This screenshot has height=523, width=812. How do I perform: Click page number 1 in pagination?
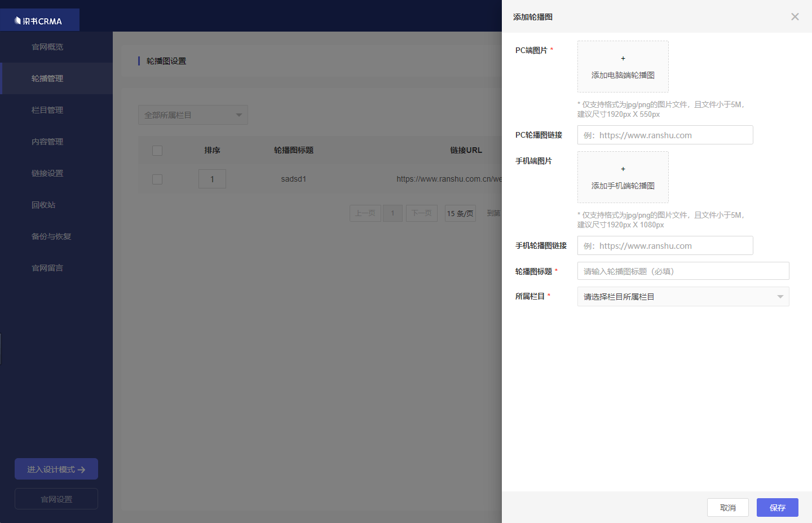(393, 213)
